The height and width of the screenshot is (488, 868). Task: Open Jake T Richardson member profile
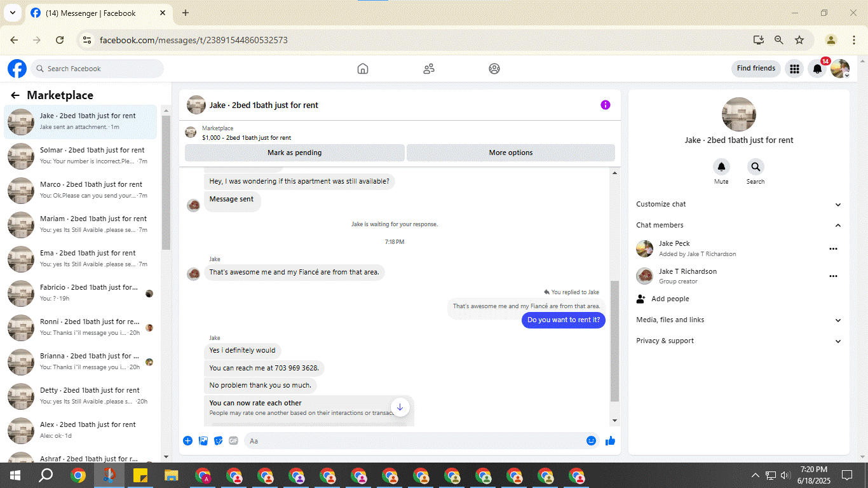click(x=688, y=271)
